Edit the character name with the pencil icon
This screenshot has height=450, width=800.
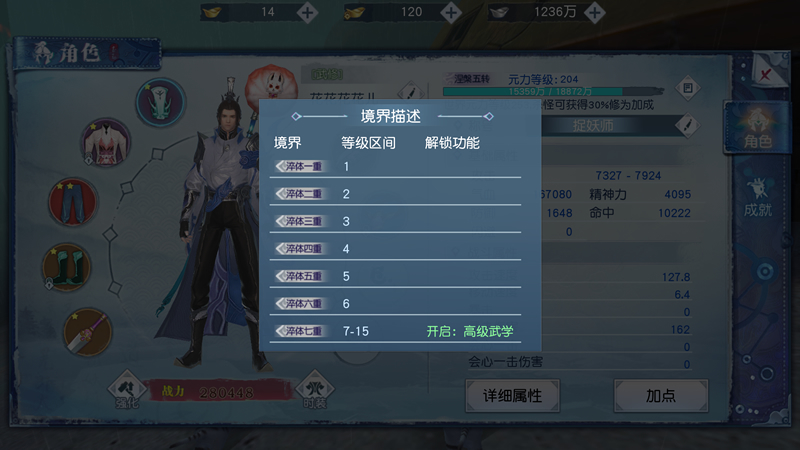pyautogui.click(x=410, y=92)
